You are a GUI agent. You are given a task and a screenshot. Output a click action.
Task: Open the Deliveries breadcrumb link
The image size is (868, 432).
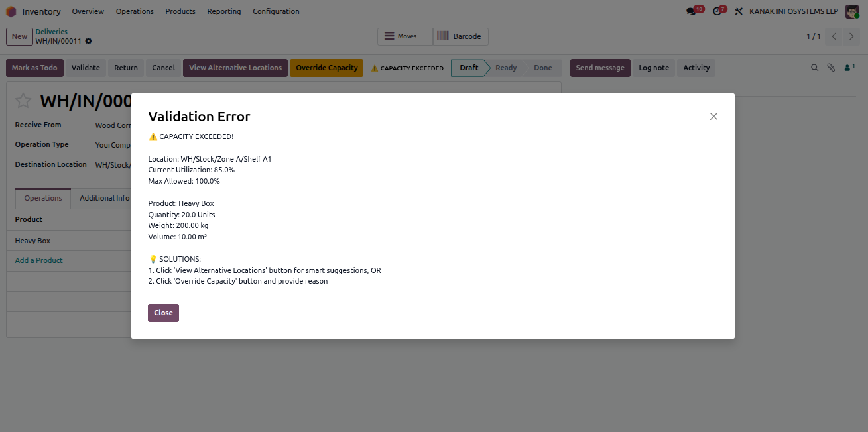coord(52,32)
